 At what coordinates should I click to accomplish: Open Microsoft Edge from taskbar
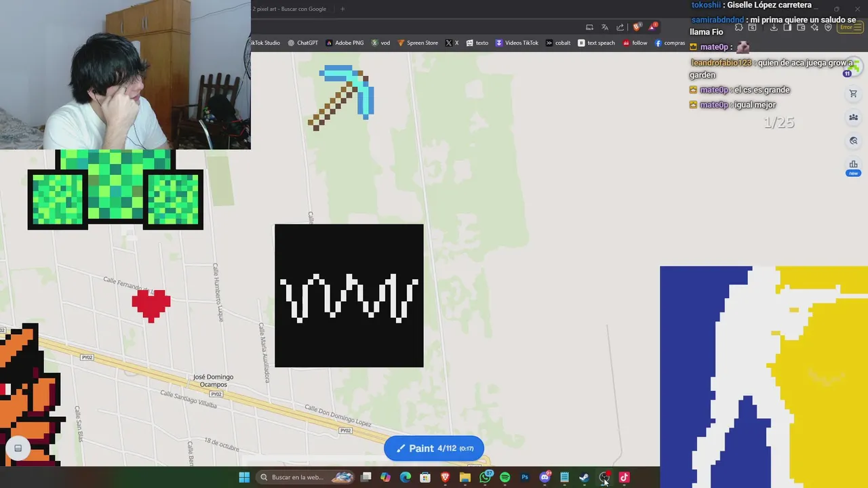point(406,477)
